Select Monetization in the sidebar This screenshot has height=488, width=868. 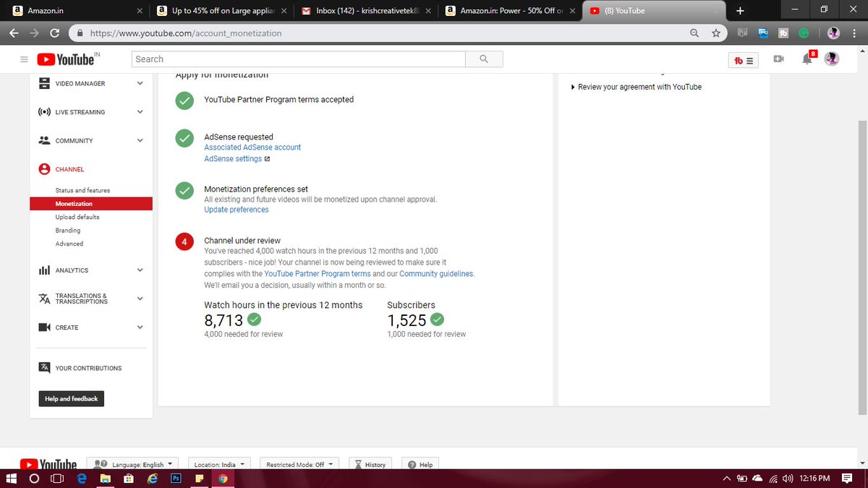point(91,204)
